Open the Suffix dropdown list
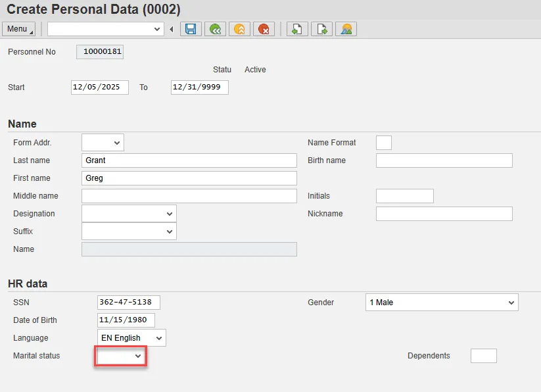541x392 pixels. pyautogui.click(x=129, y=232)
